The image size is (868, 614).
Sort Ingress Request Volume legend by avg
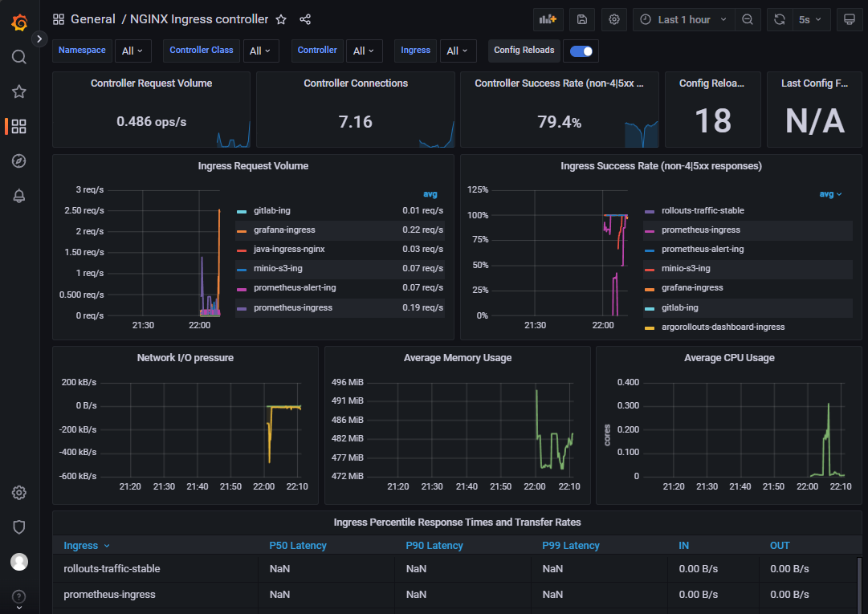(x=430, y=194)
